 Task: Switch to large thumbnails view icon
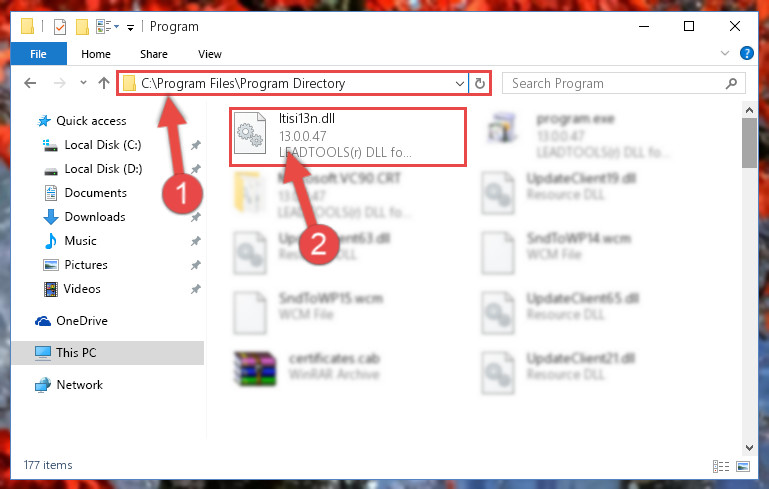click(x=743, y=466)
